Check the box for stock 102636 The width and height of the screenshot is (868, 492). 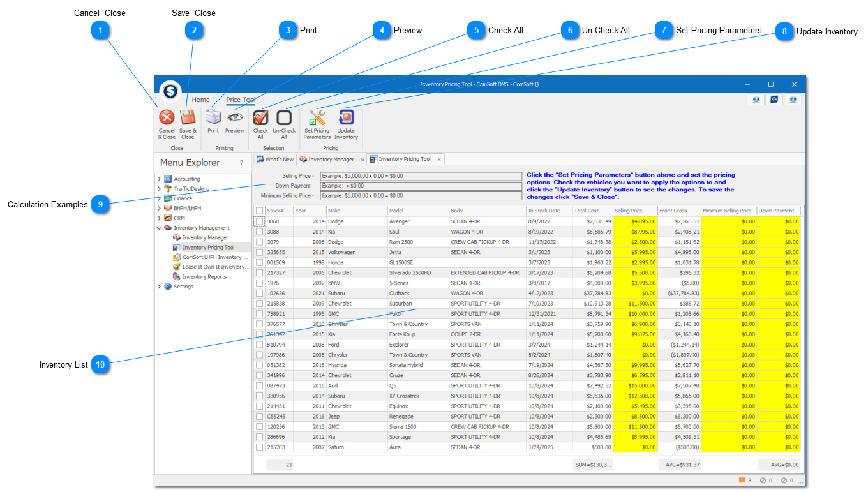260,294
